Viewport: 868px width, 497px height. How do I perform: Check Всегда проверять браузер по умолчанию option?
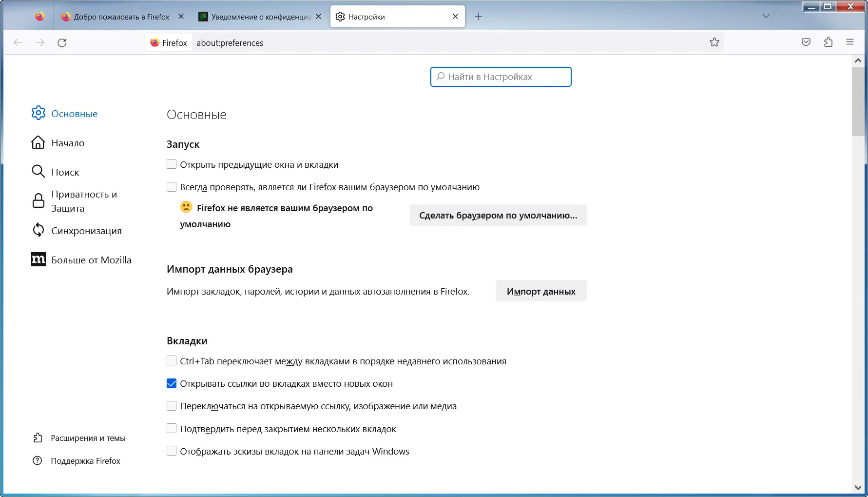coord(172,187)
